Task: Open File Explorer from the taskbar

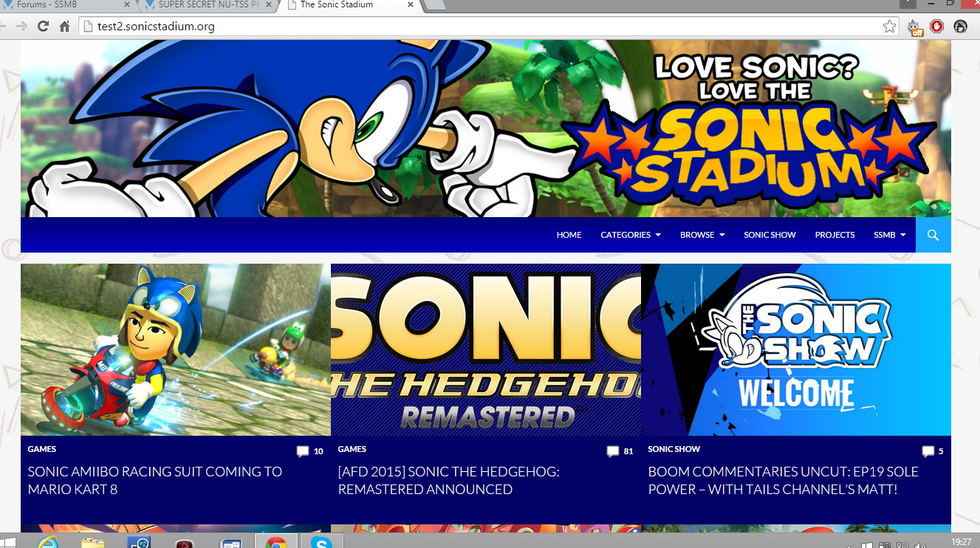Action: pos(93,542)
